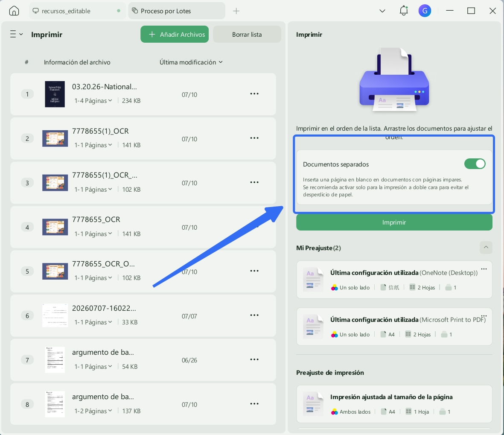Click the row number 1 badge
The height and width of the screenshot is (435, 504).
tap(27, 94)
